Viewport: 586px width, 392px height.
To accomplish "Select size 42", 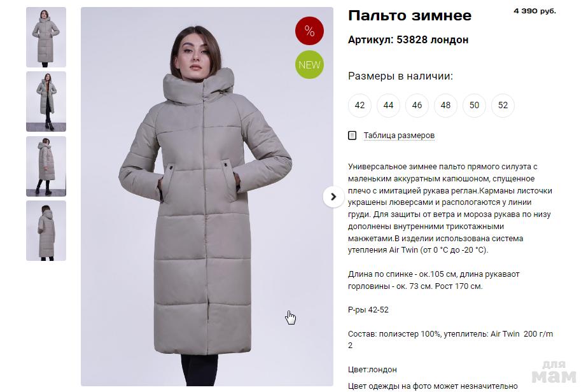I will coord(359,106).
